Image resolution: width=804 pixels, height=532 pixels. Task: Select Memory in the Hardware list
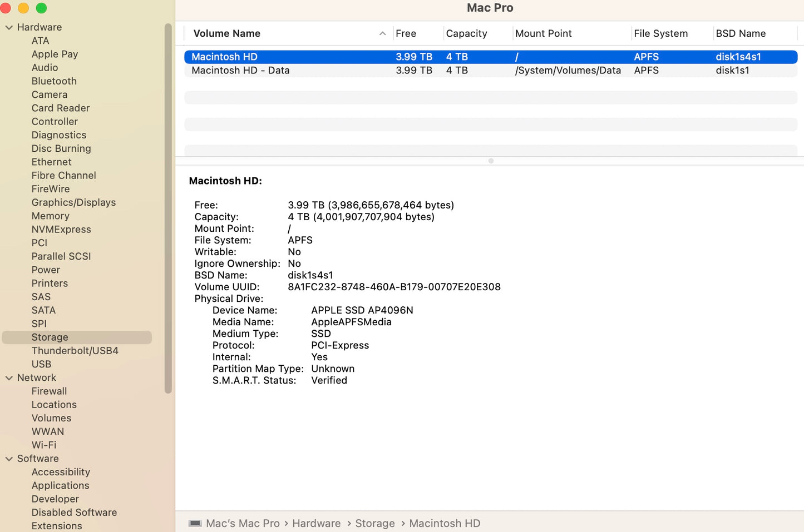click(51, 216)
